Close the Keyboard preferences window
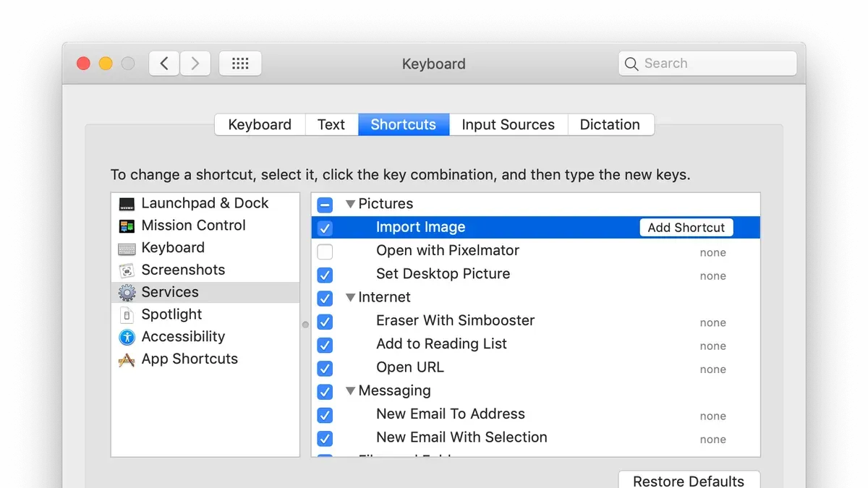The height and width of the screenshot is (488, 868). click(x=83, y=64)
